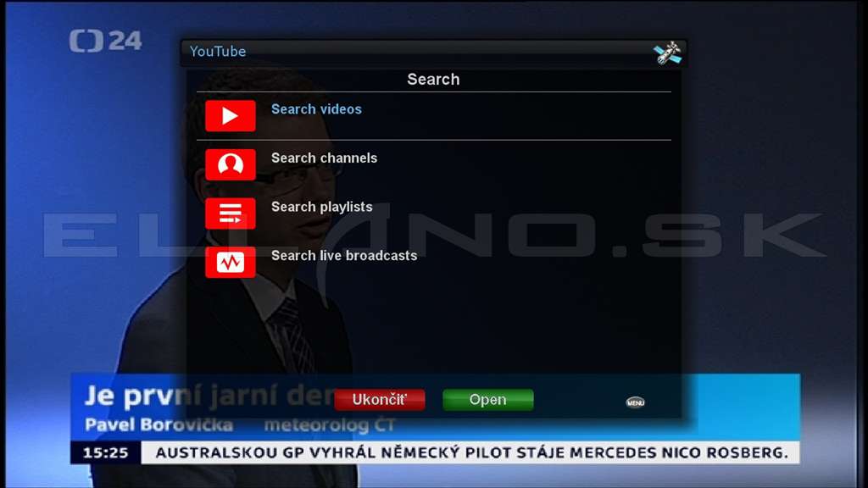The width and height of the screenshot is (868, 488).
Task: Select the Search videos entry
Action: click(x=433, y=115)
